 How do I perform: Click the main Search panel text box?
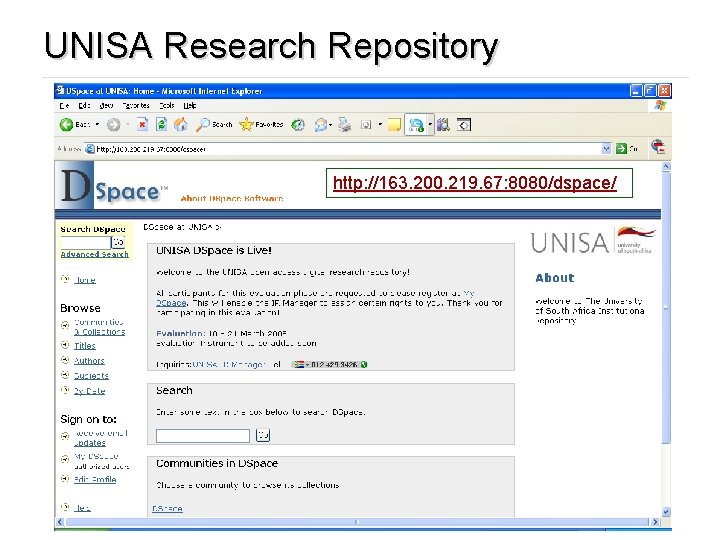tap(203, 435)
